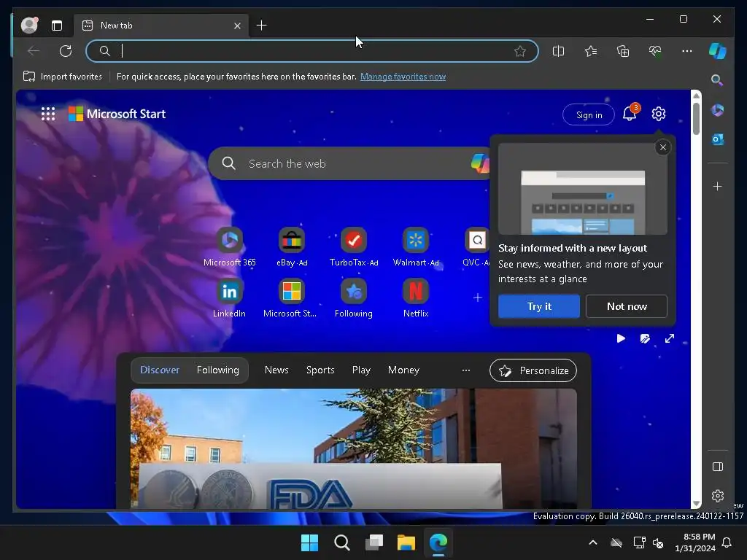
Task: Open sidebar search icon
Action: (717, 80)
